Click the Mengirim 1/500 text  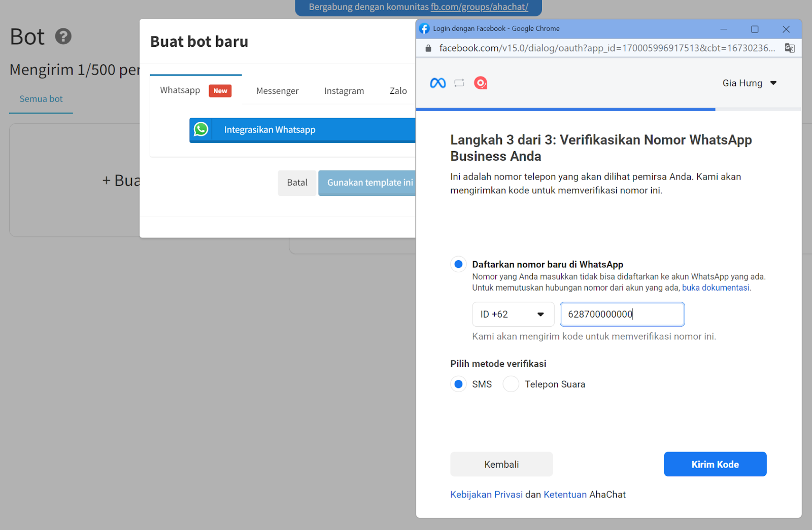(75, 69)
